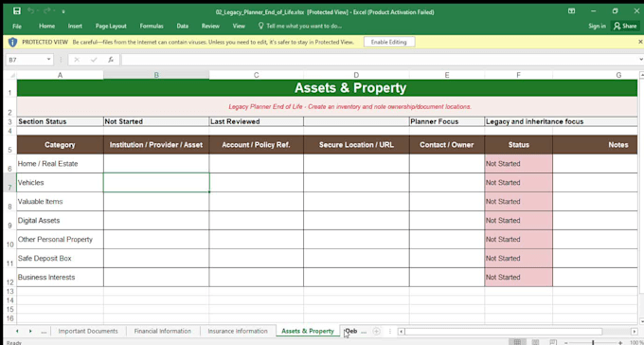The height and width of the screenshot is (345, 644).
Task: Click the 'Institution / Provider / Asset' header cell
Action: pyautogui.click(x=156, y=145)
